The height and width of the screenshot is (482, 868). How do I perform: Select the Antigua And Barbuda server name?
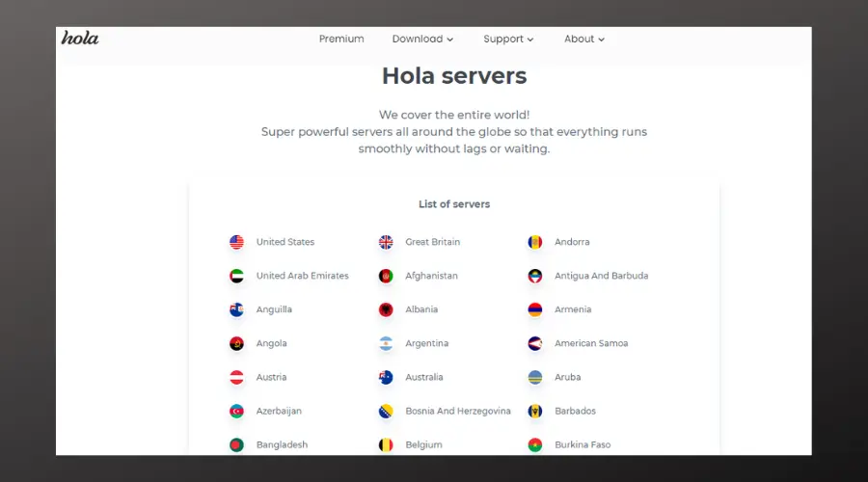click(x=601, y=276)
